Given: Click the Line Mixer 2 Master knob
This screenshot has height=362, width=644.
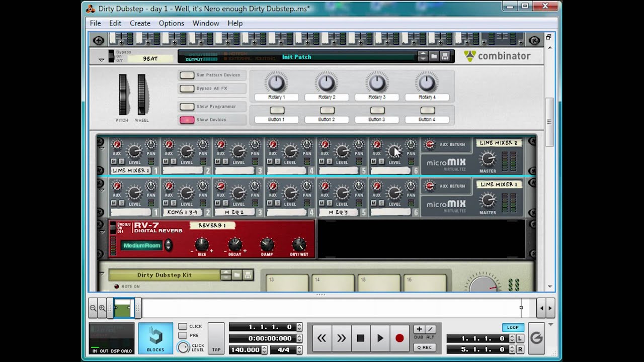Looking at the screenshot, I should pyautogui.click(x=487, y=159).
